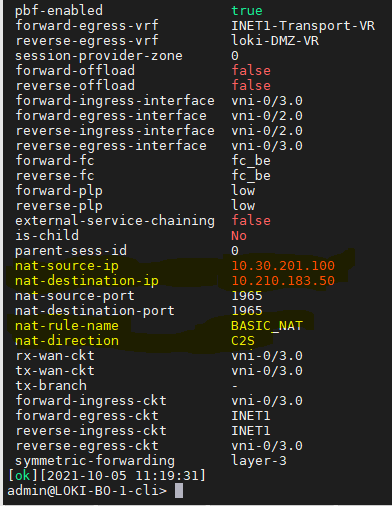Select the loki-DMZ-VR reverse-egress-vrf value
The width and height of the screenshot is (392, 506).
(275, 41)
